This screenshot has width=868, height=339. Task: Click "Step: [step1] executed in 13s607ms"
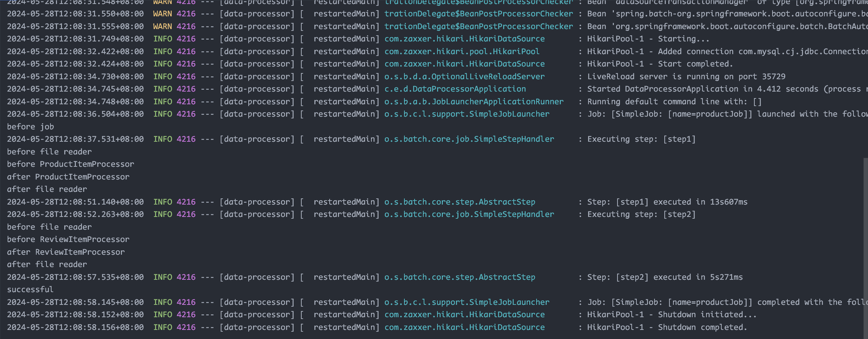(667, 202)
